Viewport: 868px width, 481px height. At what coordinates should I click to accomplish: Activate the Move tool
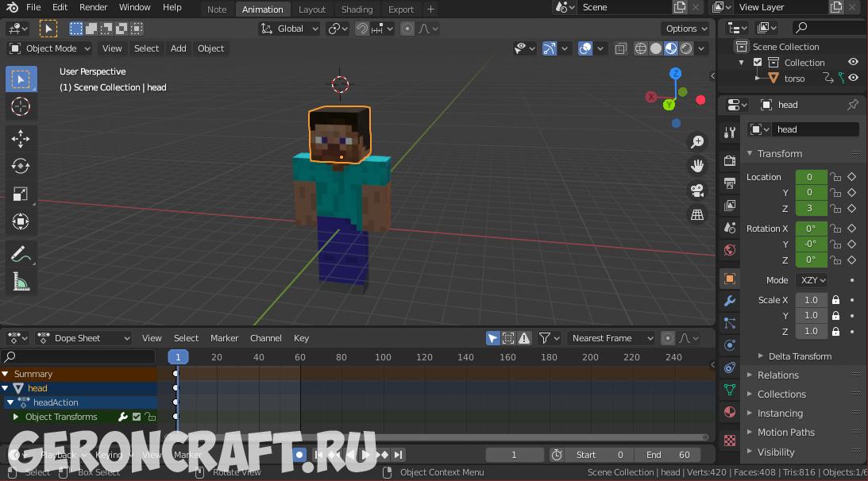(x=21, y=138)
